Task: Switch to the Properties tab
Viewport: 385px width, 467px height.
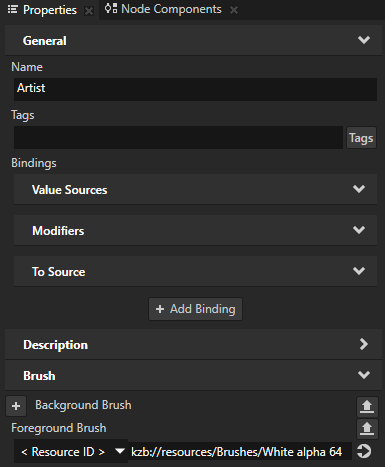Action: pos(50,10)
